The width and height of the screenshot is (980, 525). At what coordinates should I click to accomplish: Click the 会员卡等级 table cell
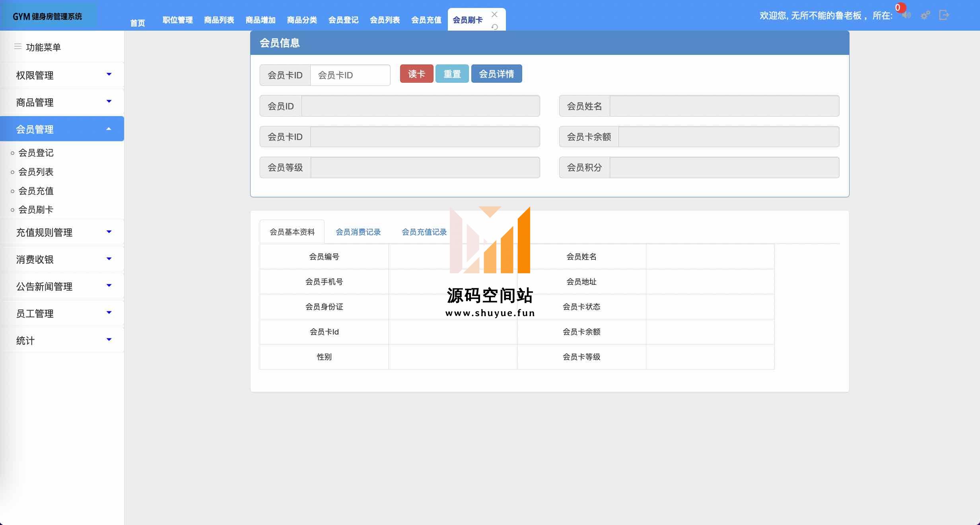[x=581, y=357]
